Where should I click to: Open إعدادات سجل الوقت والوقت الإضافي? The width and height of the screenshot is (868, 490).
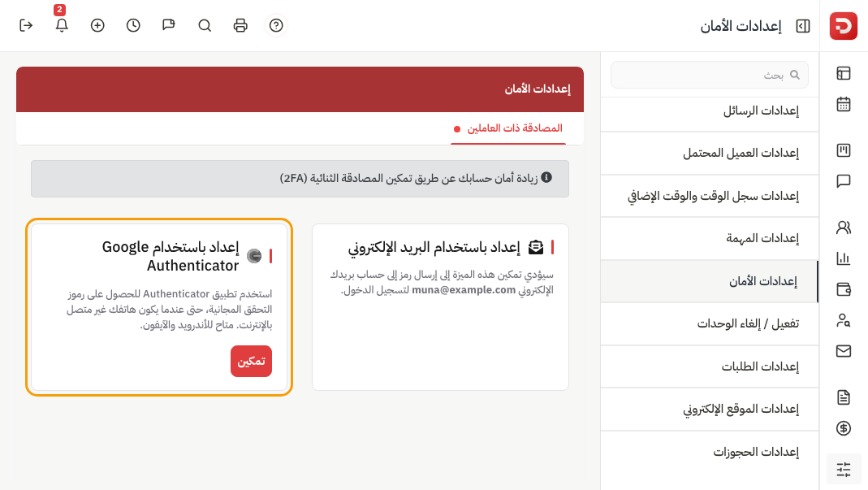710,196
